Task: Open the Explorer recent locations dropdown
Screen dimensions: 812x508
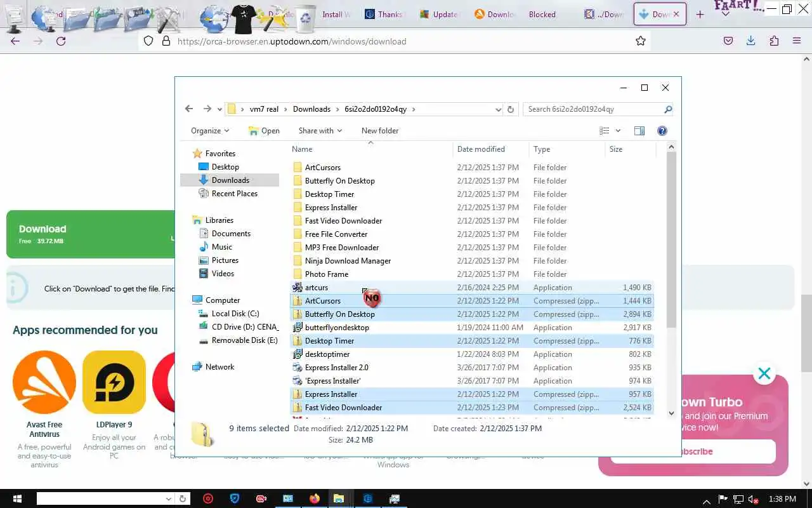Action: tap(220, 109)
